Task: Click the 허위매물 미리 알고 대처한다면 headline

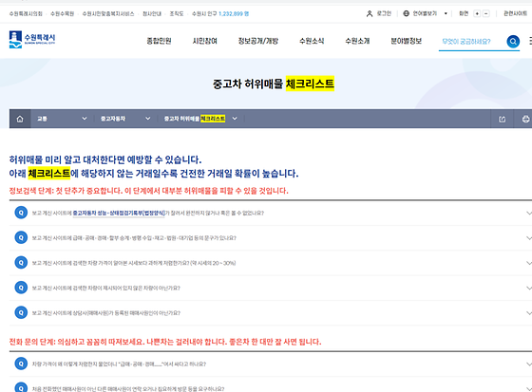Action: (105, 159)
